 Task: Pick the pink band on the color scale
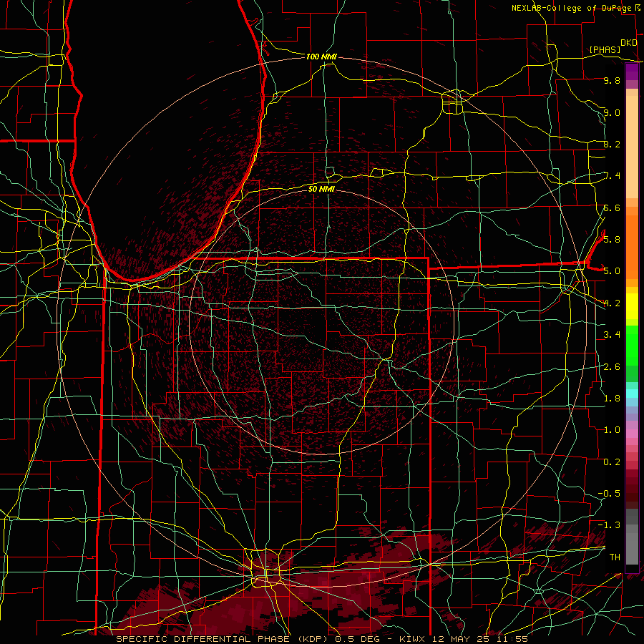[632, 434]
